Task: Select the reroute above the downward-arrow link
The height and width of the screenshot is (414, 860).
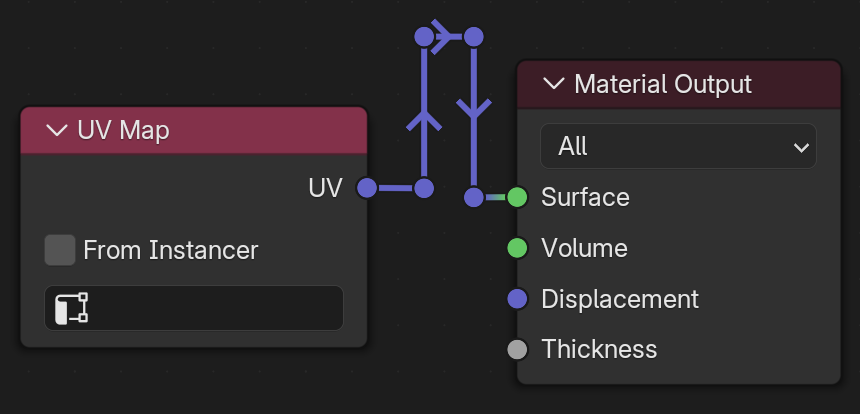Action: tap(474, 37)
